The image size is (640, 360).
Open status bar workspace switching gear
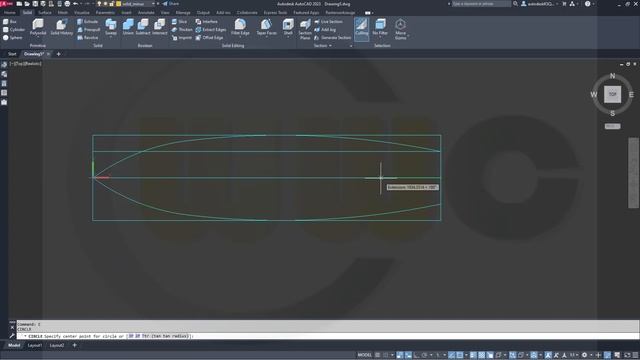585,355
